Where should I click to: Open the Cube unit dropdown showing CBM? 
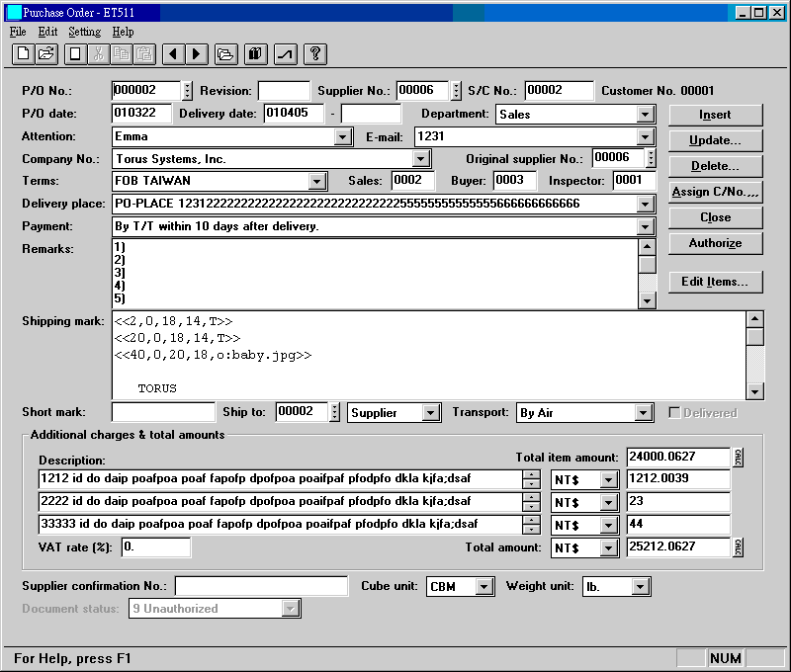click(483, 587)
